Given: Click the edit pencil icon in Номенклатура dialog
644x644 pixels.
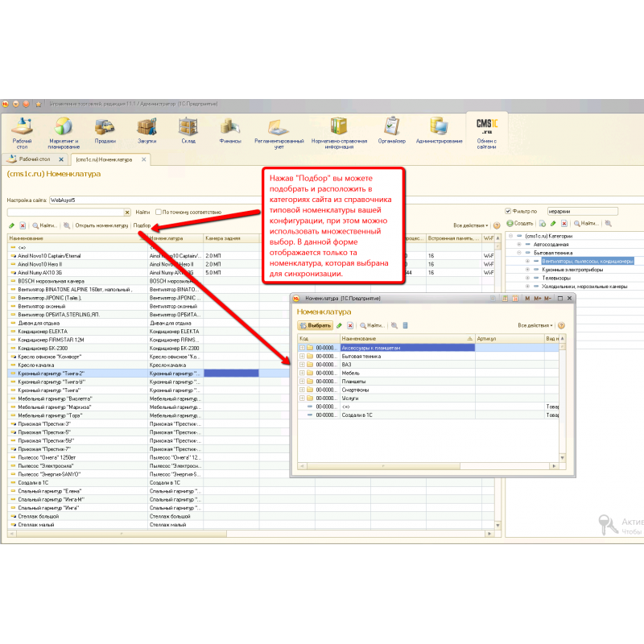Looking at the screenshot, I should coord(339,326).
